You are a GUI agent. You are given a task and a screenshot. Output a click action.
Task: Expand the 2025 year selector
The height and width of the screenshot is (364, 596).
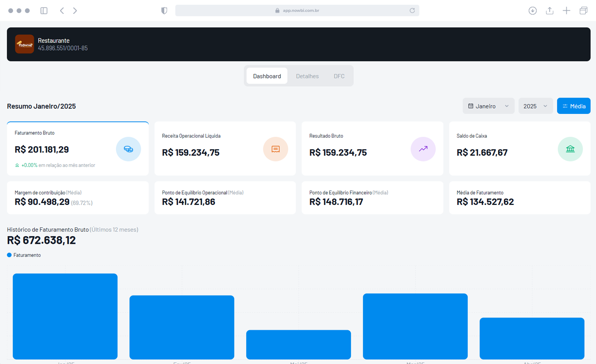click(535, 106)
